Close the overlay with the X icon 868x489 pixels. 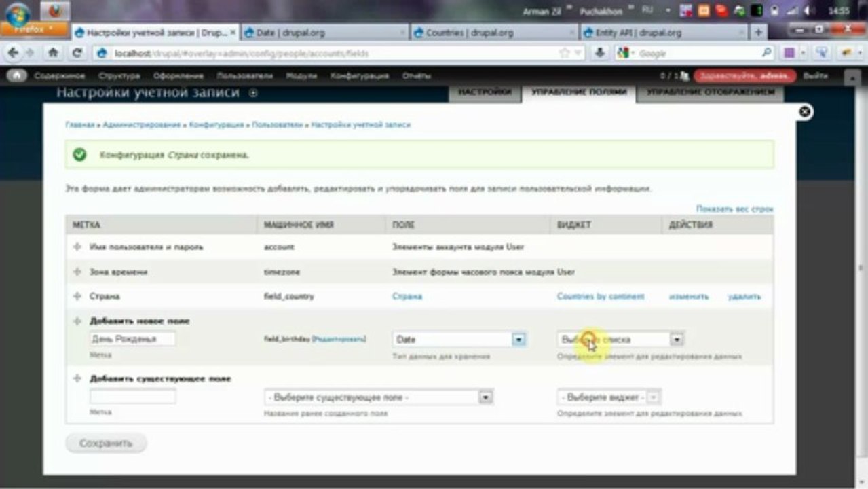pos(805,112)
